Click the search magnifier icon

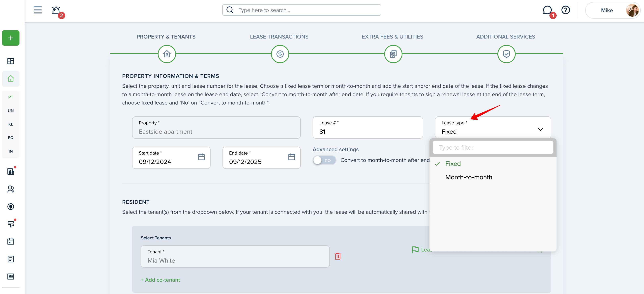230,10
